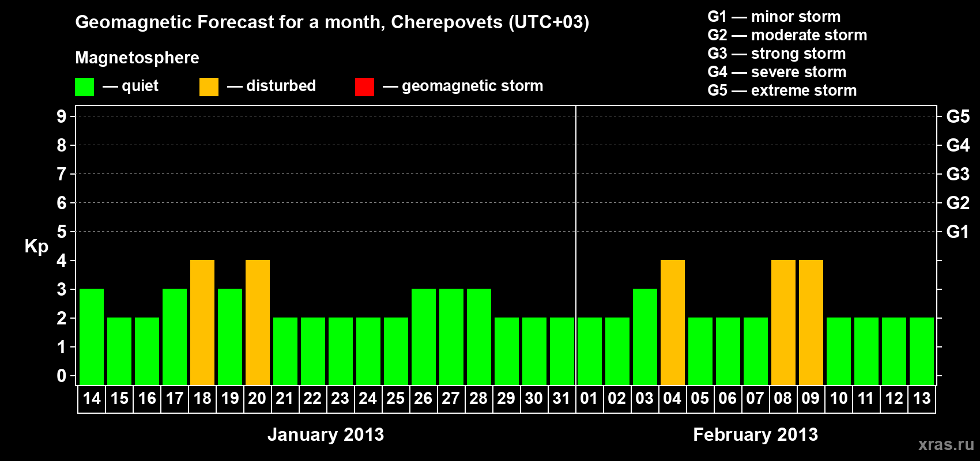Click the '— geomagnetic storm' legend label
Screen dimensions: 980x461
click(x=463, y=86)
